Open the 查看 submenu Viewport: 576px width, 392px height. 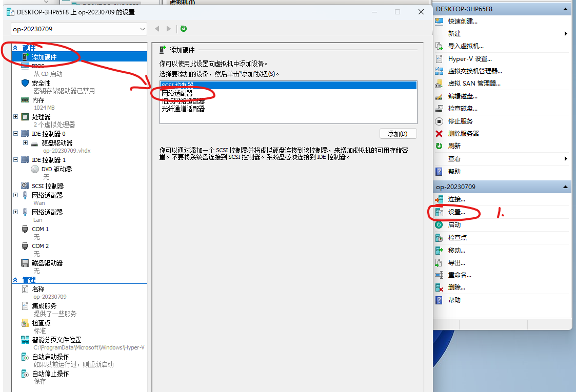click(566, 159)
